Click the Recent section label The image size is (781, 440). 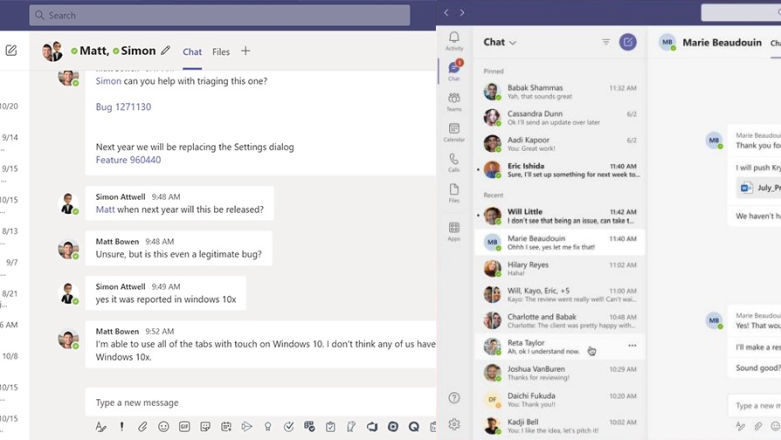[493, 195]
